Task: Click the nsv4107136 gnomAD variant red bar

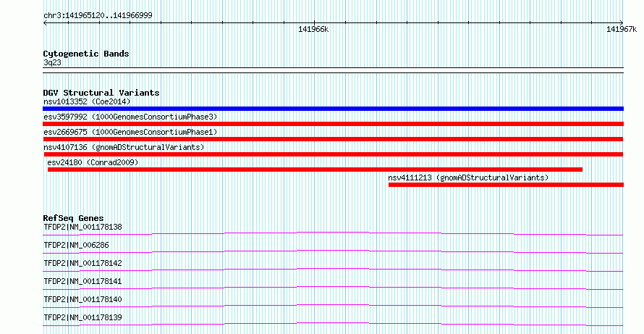Action: tap(333, 154)
